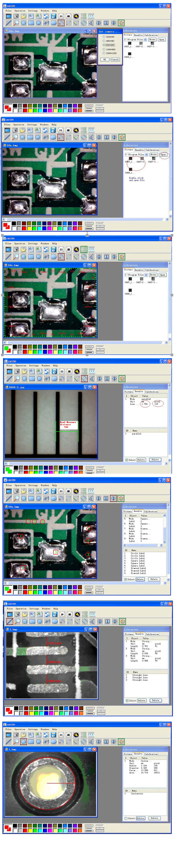Select 0407_1 thumbnail in the Set camera window
This screenshot has height=868, width=174.
click(x=129, y=44)
